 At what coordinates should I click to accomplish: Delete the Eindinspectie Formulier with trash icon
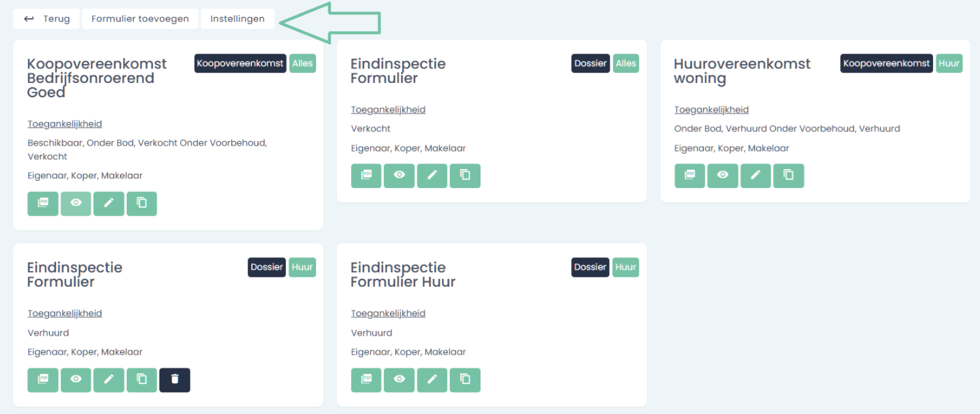coord(174,380)
